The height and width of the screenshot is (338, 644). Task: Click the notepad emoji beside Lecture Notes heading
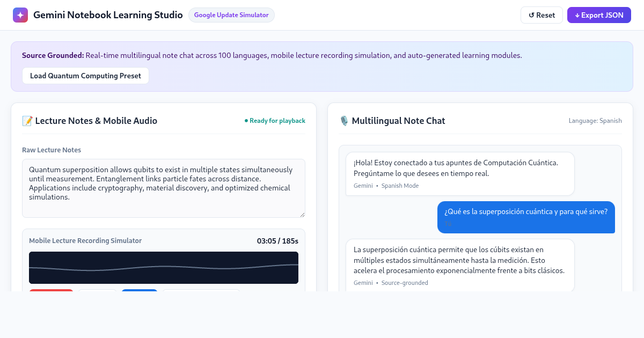click(x=27, y=121)
